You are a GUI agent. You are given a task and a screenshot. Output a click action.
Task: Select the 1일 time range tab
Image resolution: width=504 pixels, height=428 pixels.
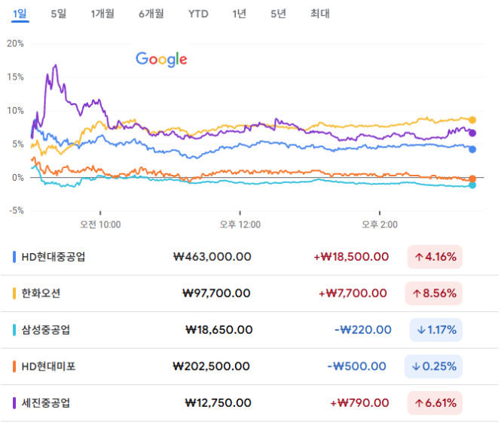(x=20, y=14)
